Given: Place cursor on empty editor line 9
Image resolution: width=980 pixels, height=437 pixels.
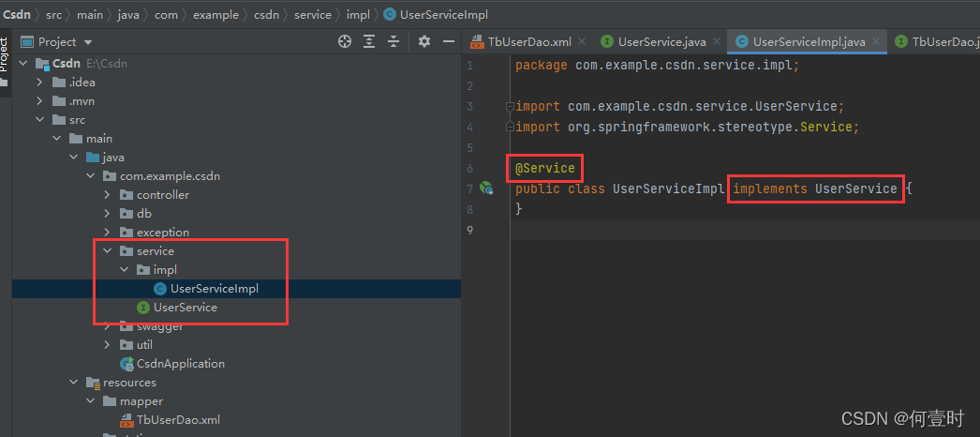Looking at the screenshot, I should tap(745, 230).
